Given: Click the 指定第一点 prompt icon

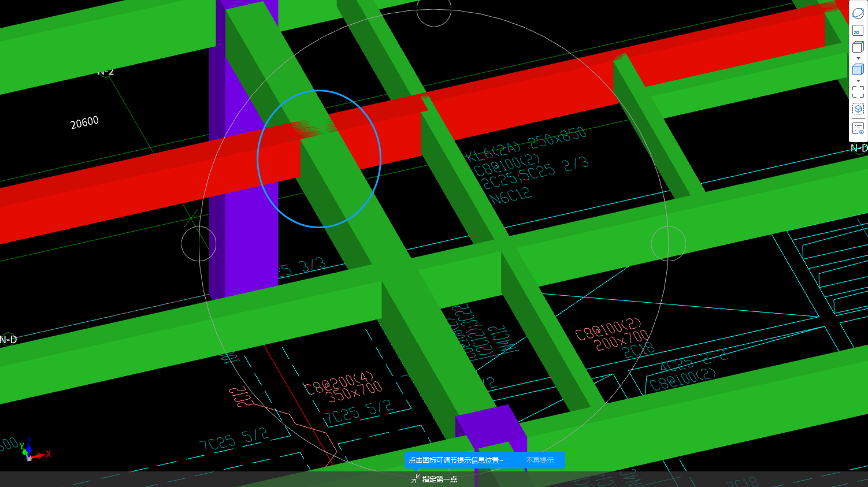Looking at the screenshot, I should coord(416,479).
